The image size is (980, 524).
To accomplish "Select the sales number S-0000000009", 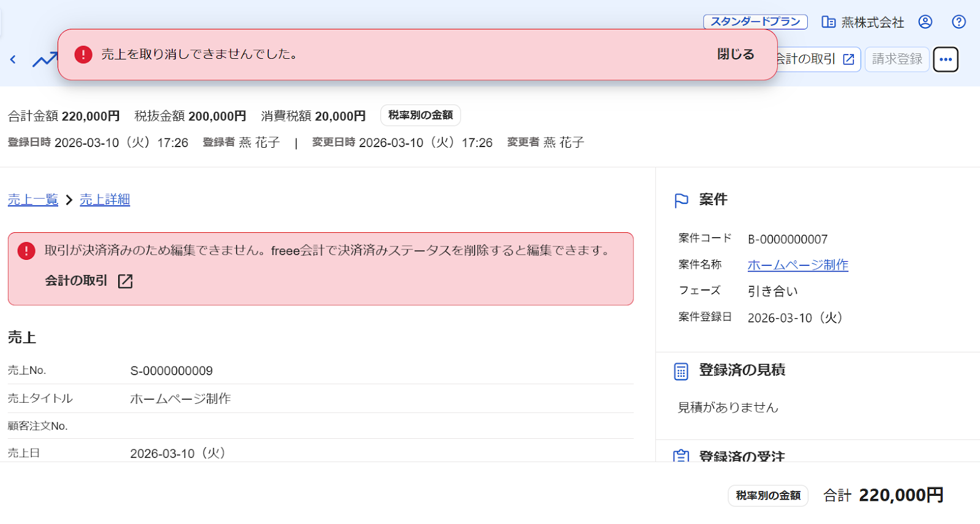I will [x=171, y=371].
